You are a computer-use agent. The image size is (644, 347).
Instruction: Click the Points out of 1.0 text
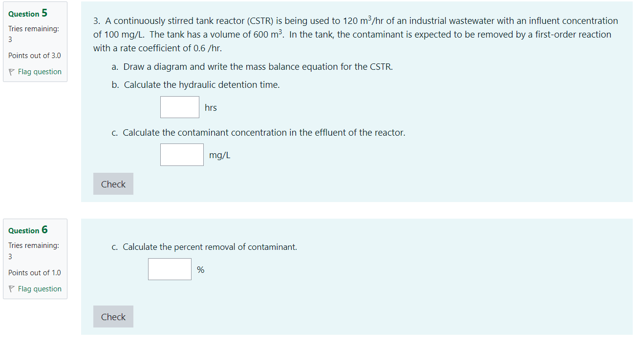click(34, 272)
